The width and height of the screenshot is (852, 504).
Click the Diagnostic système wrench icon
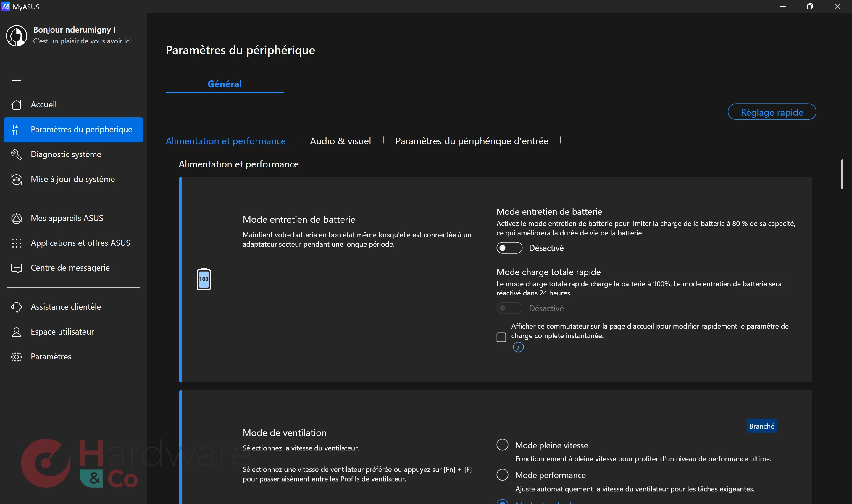16,154
